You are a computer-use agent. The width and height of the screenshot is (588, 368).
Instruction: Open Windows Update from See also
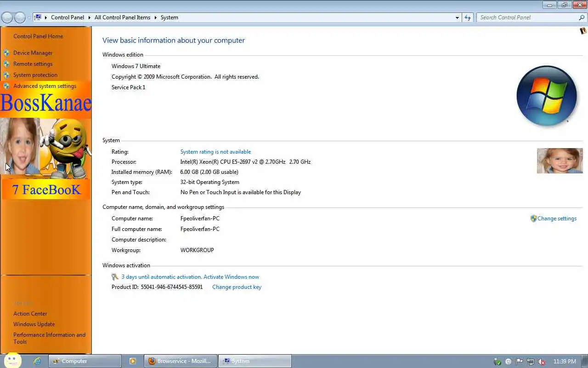click(x=34, y=324)
